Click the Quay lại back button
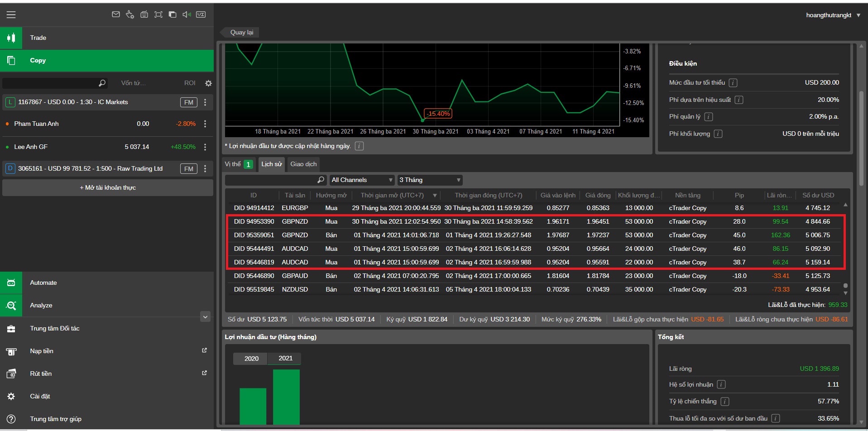The height and width of the screenshot is (431, 868). (241, 33)
